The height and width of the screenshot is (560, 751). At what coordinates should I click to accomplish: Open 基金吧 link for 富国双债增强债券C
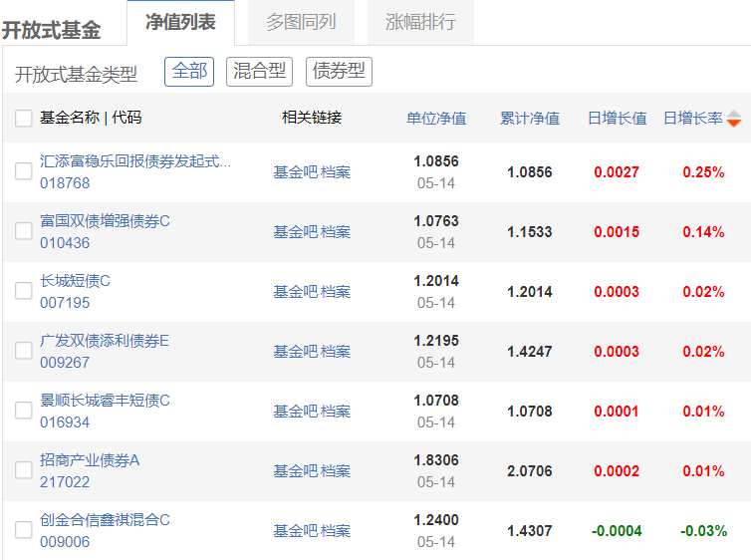[x=296, y=232]
